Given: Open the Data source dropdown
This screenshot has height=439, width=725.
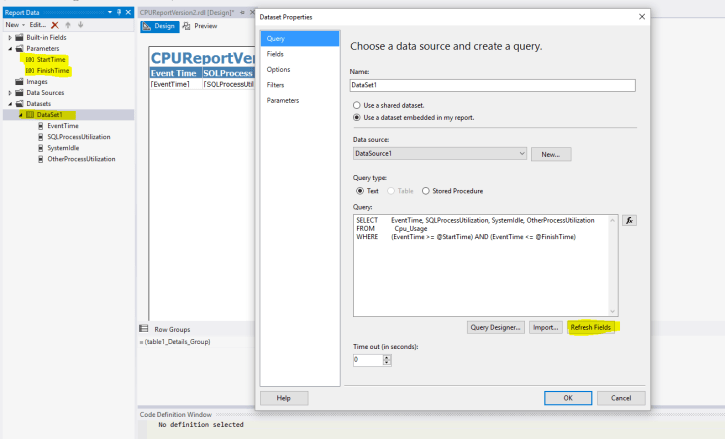Looking at the screenshot, I should (521, 154).
